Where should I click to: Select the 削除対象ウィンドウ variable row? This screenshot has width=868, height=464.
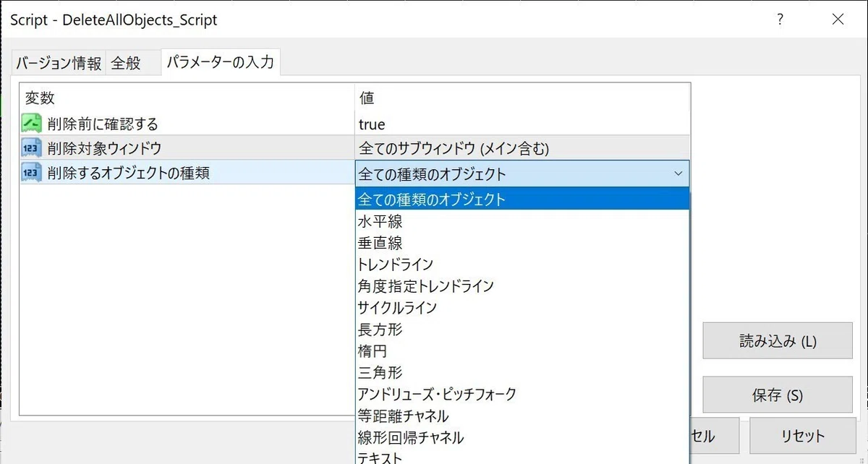pos(355,149)
